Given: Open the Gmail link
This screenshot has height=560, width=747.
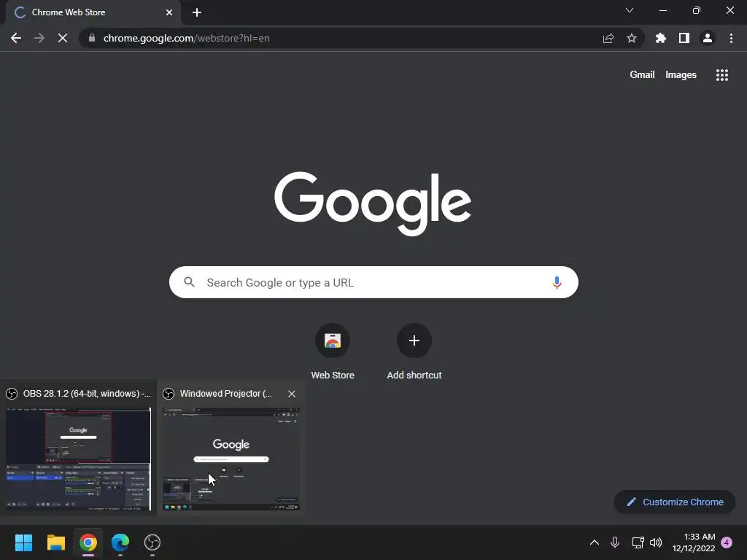Looking at the screenshot, I should (642, 75).
